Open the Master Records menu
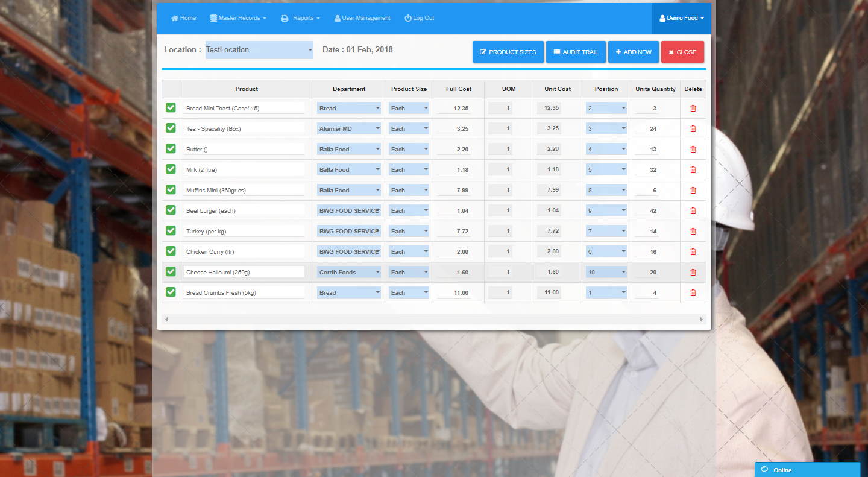 click(238, 18)
